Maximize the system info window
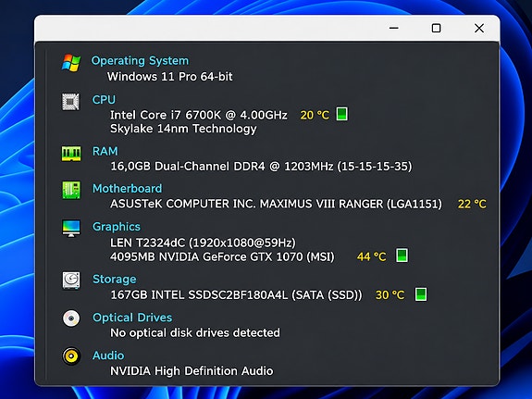Viewport: 532px width, 399px height. click(x=437, y=28)
